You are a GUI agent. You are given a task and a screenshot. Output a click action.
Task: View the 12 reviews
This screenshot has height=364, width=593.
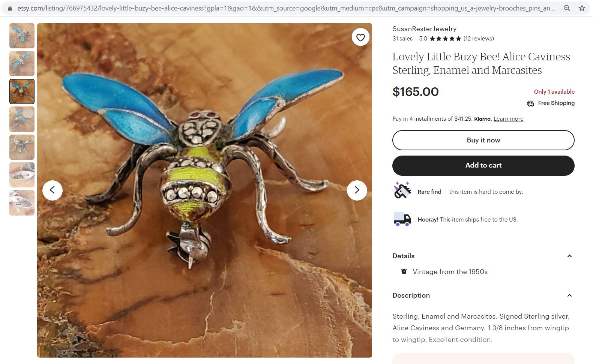coord(479,38)
